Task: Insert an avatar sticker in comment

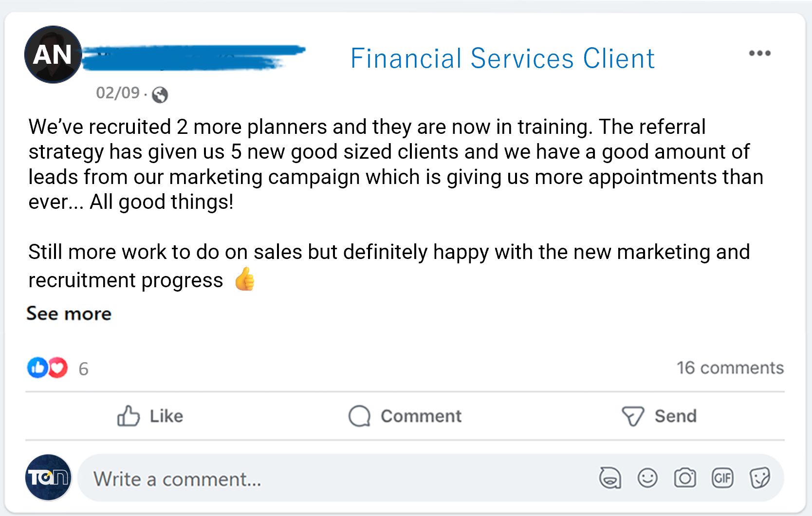Action: click(x=610, y=478)
